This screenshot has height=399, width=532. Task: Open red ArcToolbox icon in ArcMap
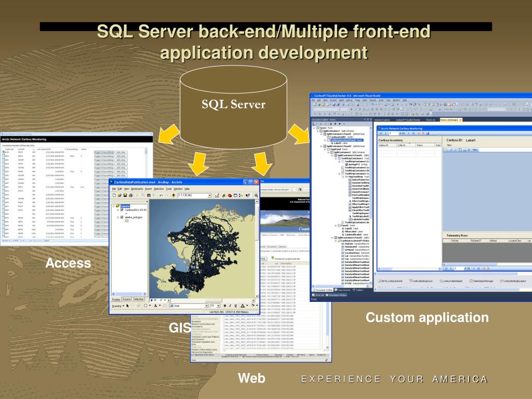point(230,195)
